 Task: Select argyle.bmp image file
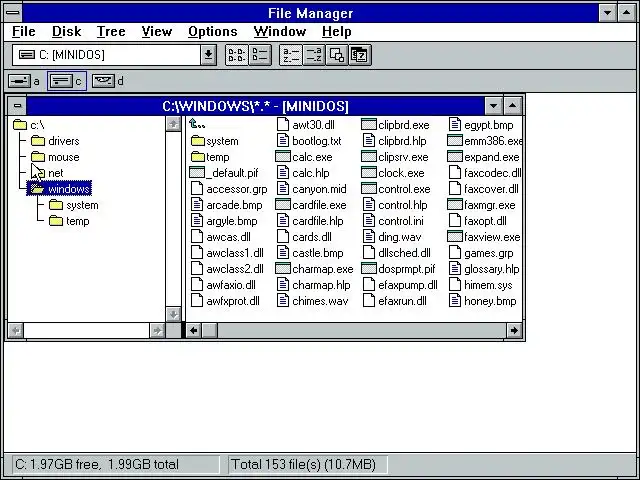tap(224, 221)
